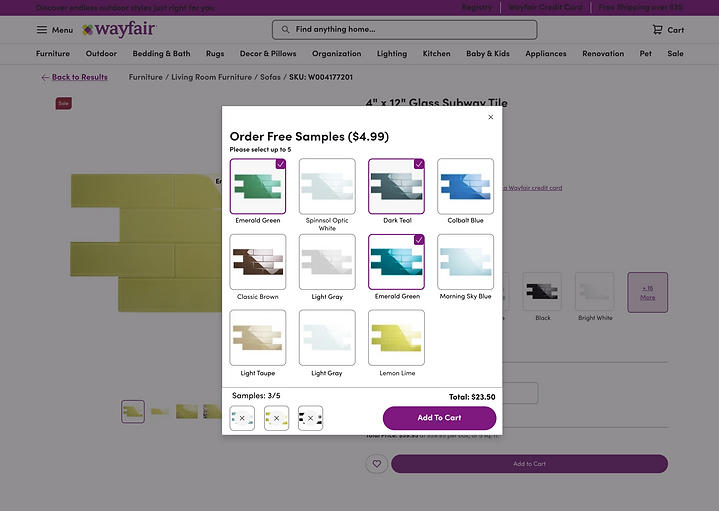This screenshot has width=719, height=511.
Task: Open the Registry link
Action: click(477, 7)
